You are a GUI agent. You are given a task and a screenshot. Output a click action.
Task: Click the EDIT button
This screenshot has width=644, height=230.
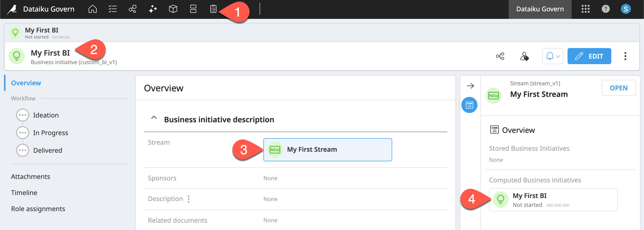(x=589, y=56)
